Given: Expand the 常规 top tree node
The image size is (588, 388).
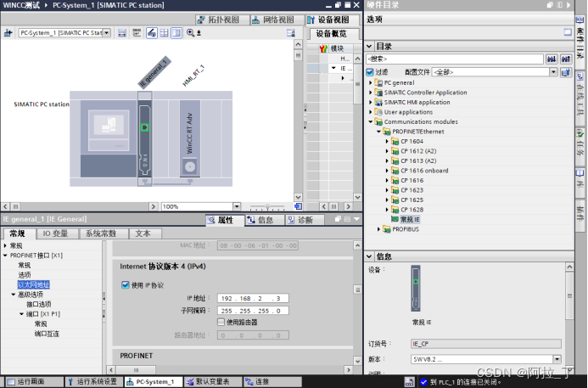Looking at the screenshot, I should [x=5, y=245].
